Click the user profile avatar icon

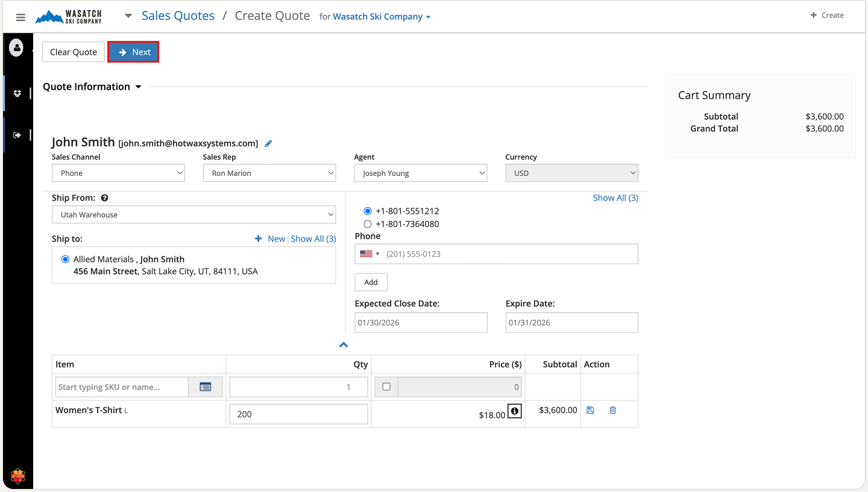tap(16, 48)
